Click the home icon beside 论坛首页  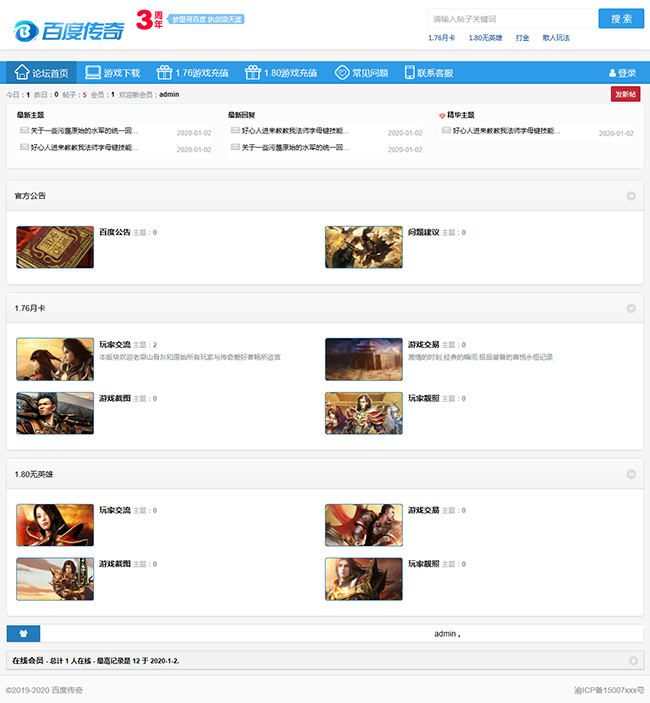tap(21, 72)
